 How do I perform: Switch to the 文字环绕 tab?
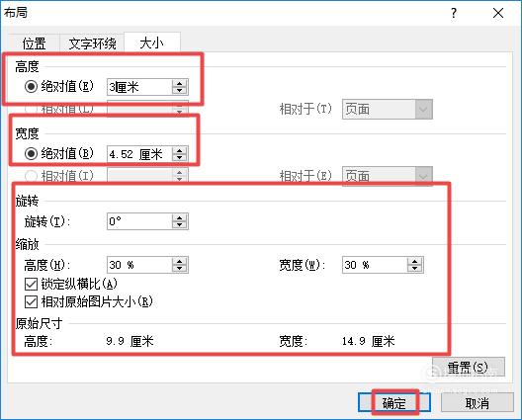(x=92, y=42)
